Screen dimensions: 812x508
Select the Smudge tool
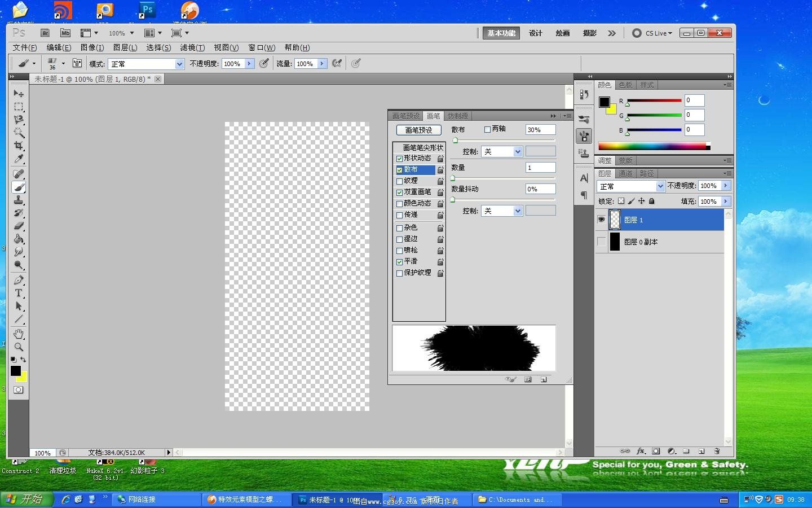(x=19, y=252)
